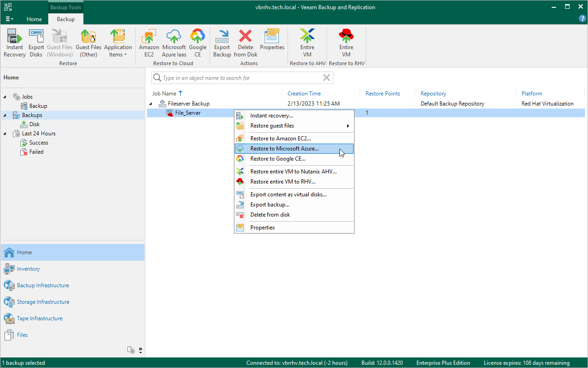Image resolution: width=588 pixels, height=368 pixels.
Task: Collapse the Fileserver Backup job row
Action: (x=151, y=104)
